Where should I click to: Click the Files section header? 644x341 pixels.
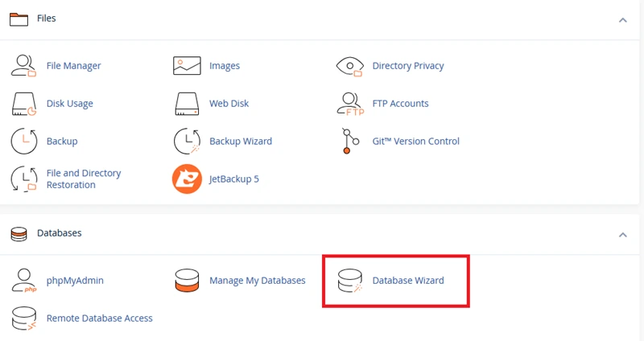[x=47, y=18]
